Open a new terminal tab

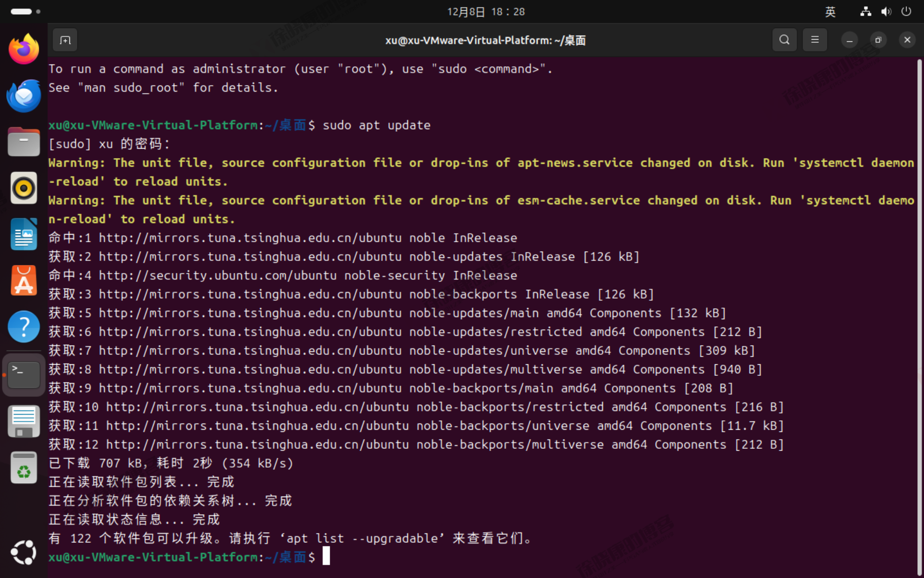[x=65, y=40]
